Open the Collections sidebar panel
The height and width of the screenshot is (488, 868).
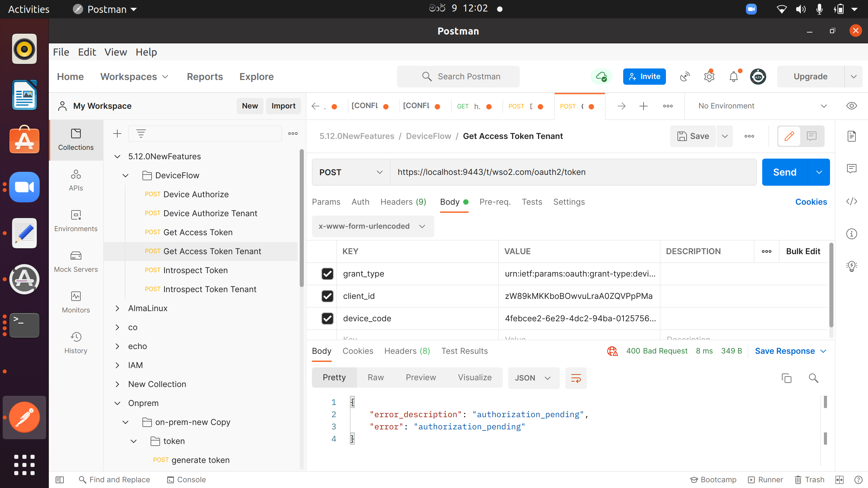tap(76, 139)
